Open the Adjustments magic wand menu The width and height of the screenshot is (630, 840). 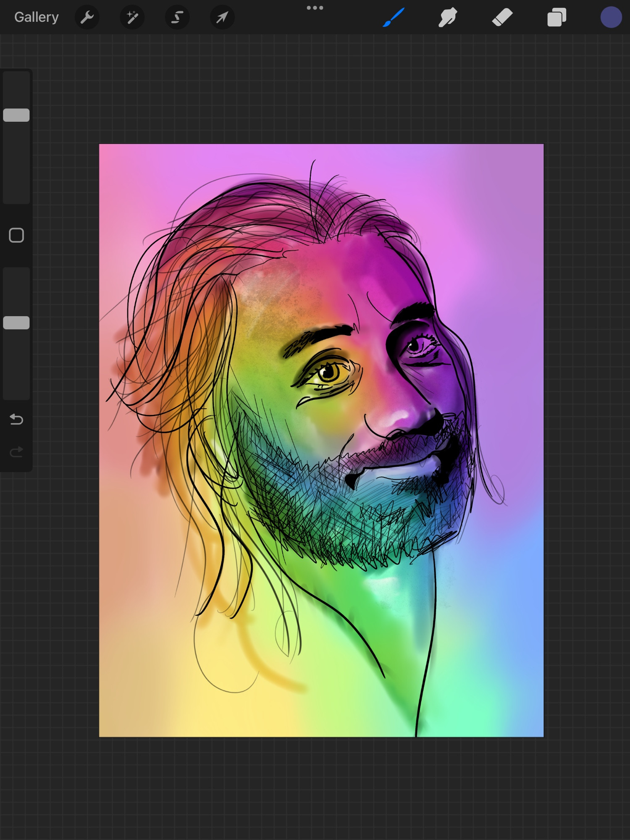[132, 17]
